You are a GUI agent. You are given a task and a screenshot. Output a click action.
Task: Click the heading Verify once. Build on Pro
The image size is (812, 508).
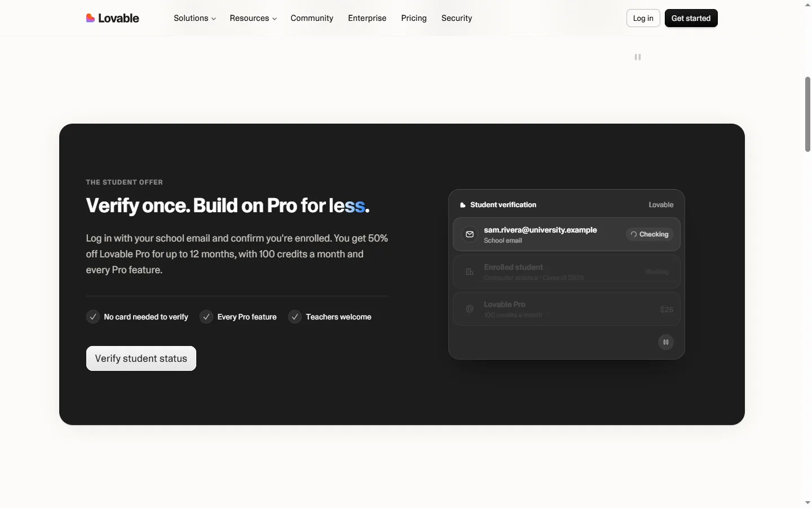tap(228, 205)
